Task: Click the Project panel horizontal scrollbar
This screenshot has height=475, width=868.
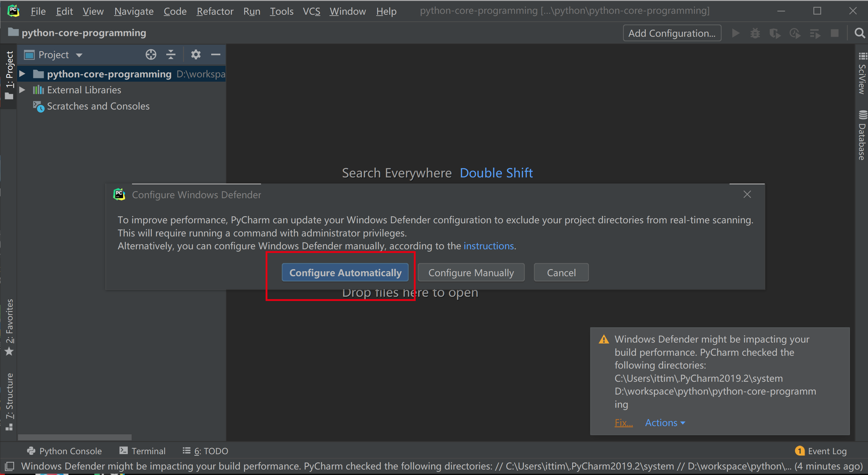Action: pyautogui.click(x=75, y=437)
